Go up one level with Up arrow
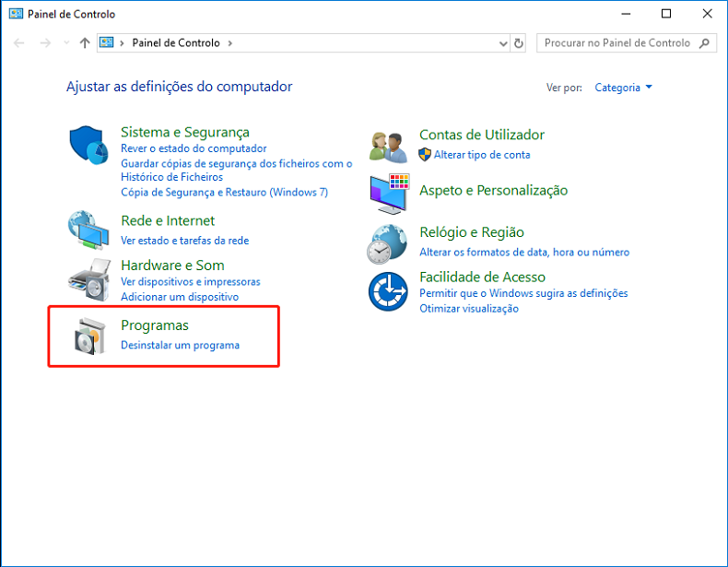The height and width of the screenshot is (567, 728). click(85, 43)
